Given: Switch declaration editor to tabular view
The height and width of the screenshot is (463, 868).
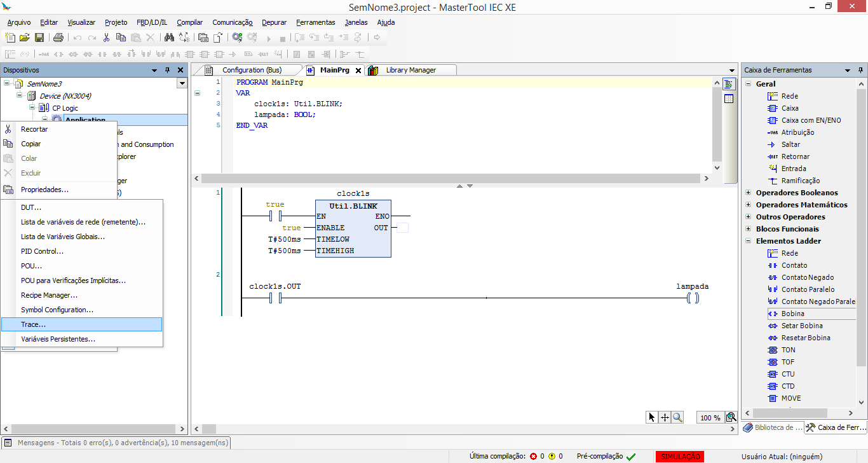Looking at the screenshot, I should [729, 99].
